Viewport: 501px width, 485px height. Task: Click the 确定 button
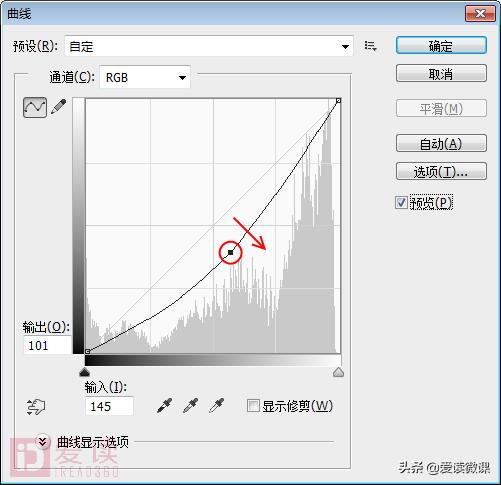click(x=441, y=45)
